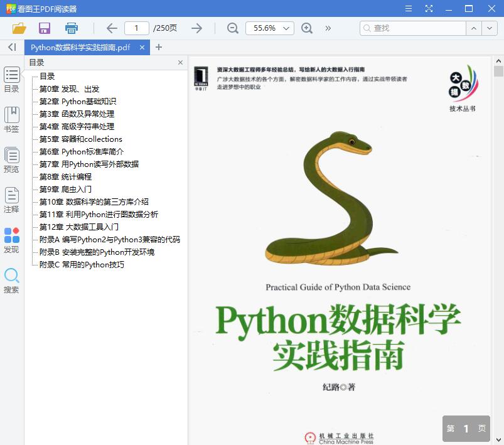Click the vertical scrollbar thumb
Image resolution: width=504 pixels, height=445 pixels.
pos(498,71)
